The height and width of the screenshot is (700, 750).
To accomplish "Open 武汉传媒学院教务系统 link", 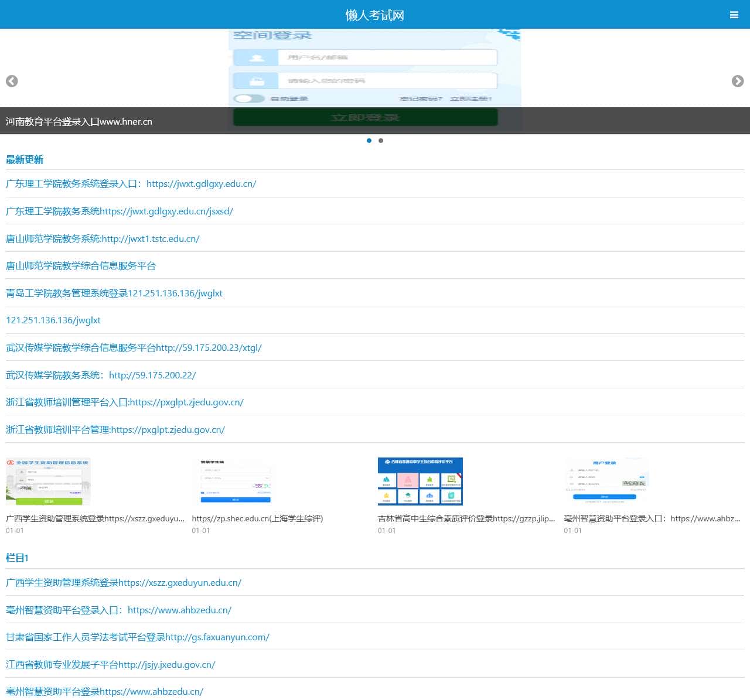I will pos(101,375).
